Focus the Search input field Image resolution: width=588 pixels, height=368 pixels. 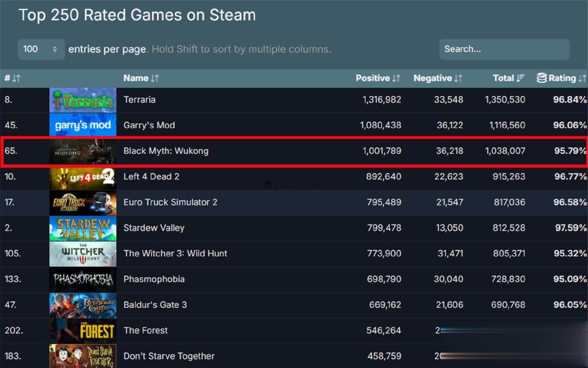coord(504,49)
